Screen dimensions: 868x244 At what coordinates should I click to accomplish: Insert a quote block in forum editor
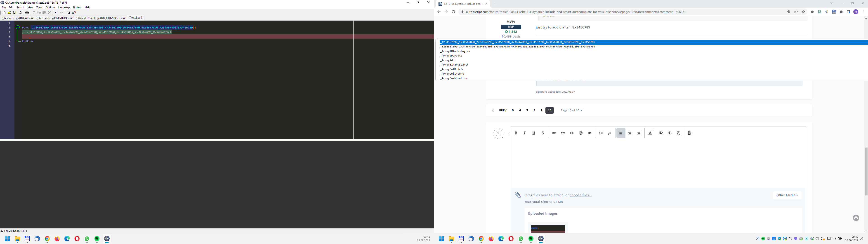coord(563,133)
